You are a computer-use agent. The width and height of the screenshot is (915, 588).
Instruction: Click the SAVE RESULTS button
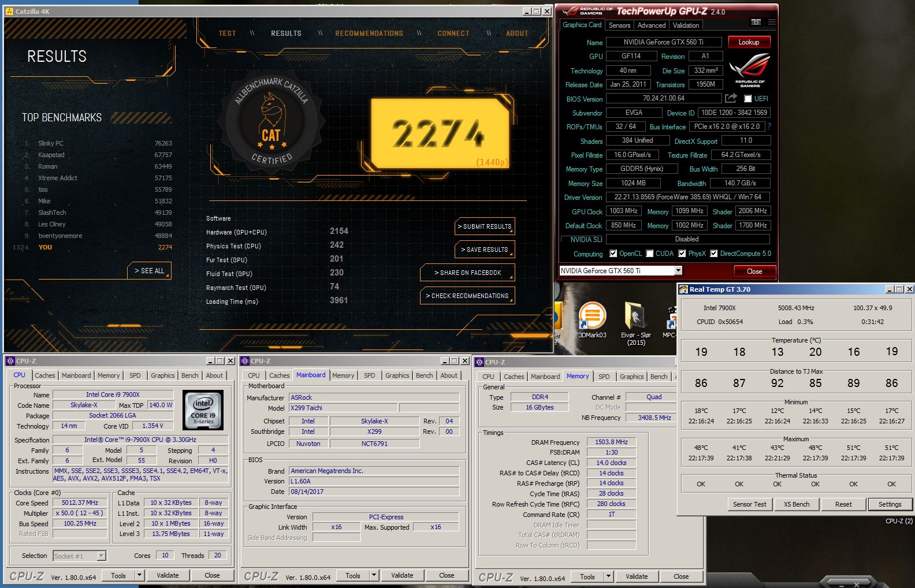click(485, 250)
